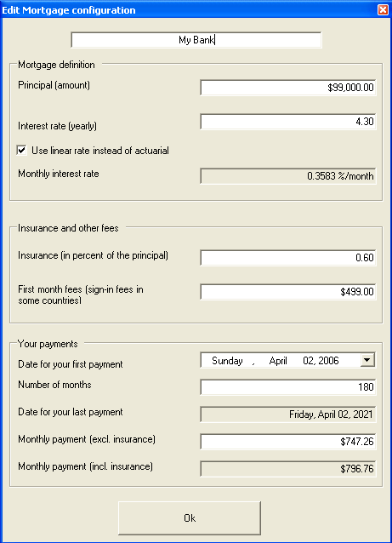
Task: Click the Date for your last payment box
Action: point(288,414)
